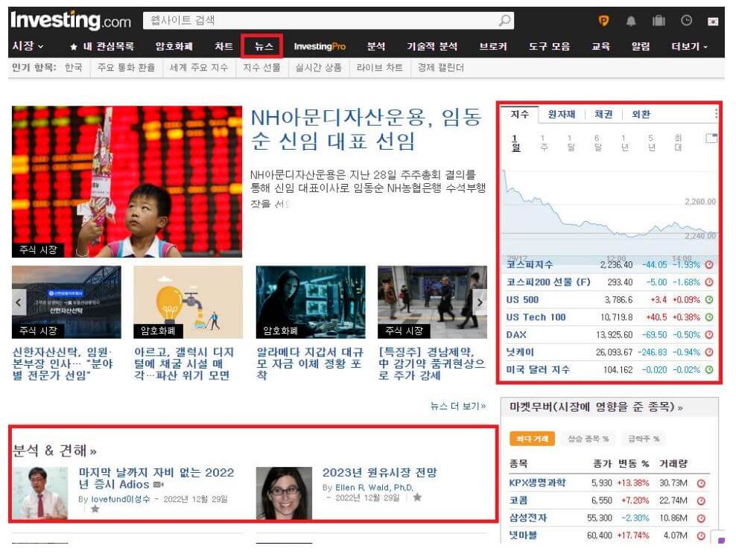Open the portfolio briefcase icon
The width and height of the screenshot is (736, 560).
tap(659, 21)
